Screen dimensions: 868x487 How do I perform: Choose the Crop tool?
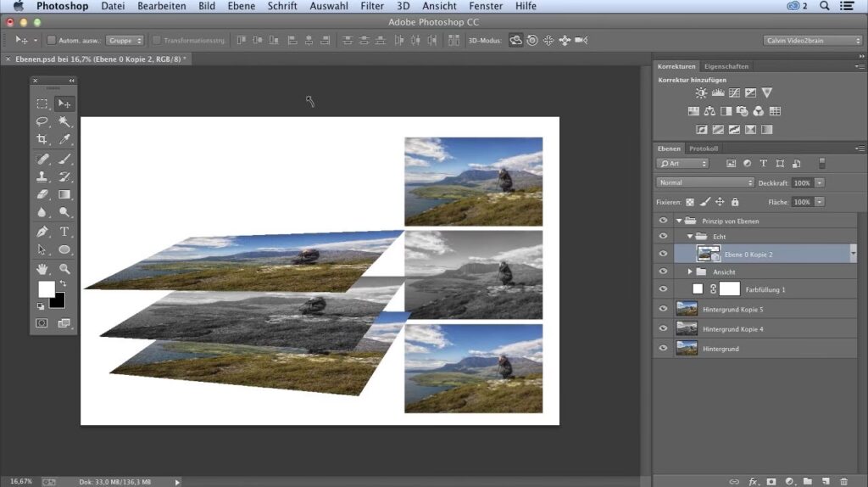(x=42, y=139)
